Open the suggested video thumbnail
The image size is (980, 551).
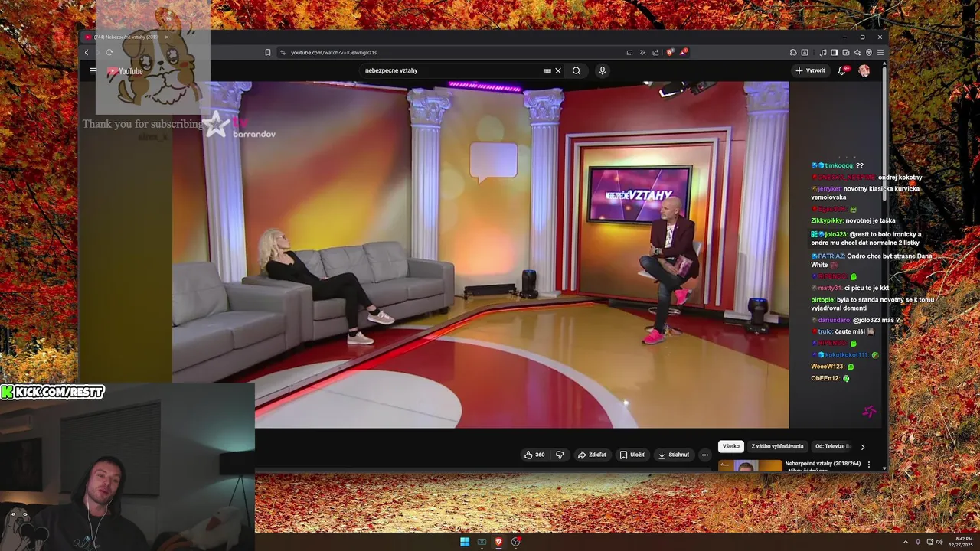(x=750, y=465)
